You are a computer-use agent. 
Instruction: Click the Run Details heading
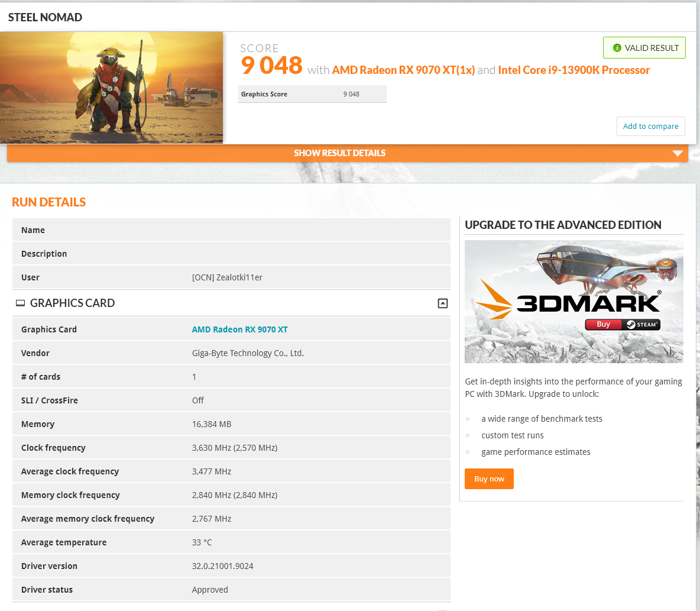[48, 202]
